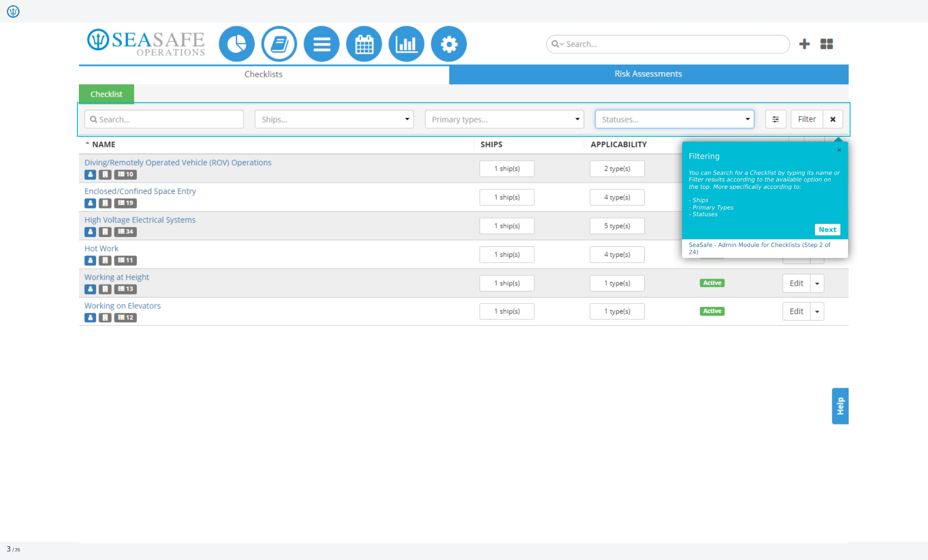The height and width of the screenshot is (560, 928).
Task: Click 2 type(s) button for Diving/ROV Operations
Action: point(617,169)
